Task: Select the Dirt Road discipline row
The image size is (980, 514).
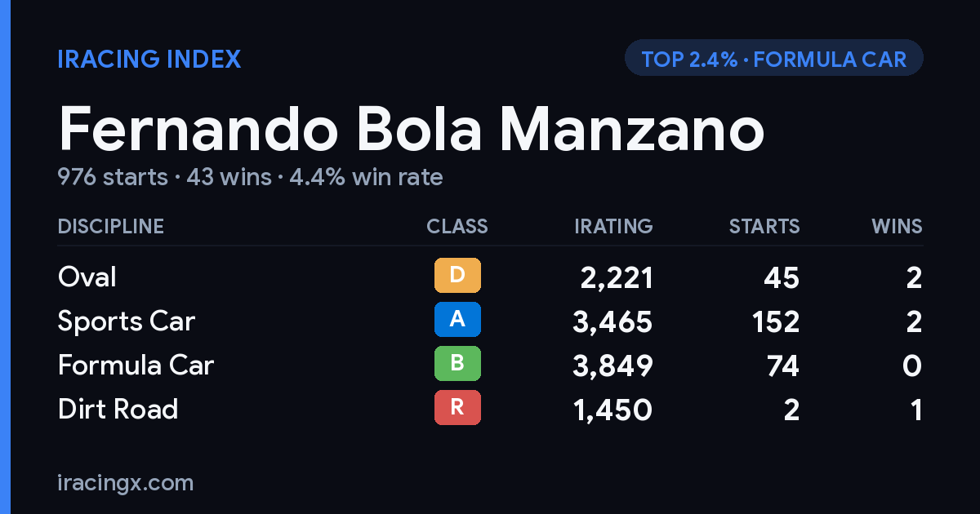Action: click(490, 409)
